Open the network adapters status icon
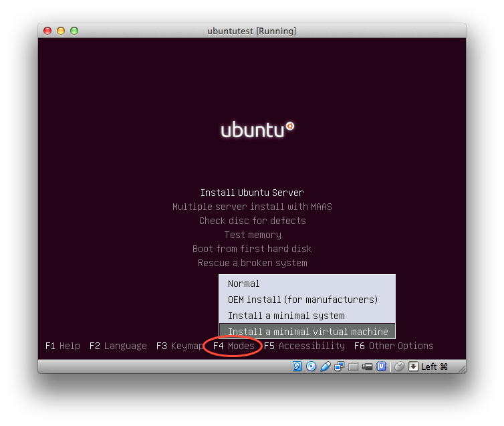This screenshot has height=426, width=504. pos(340,366)
